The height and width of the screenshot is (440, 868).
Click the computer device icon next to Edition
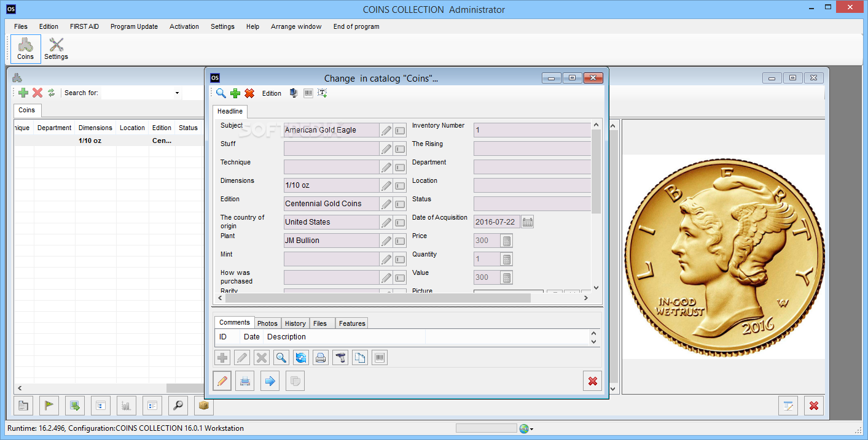[294, 93]
